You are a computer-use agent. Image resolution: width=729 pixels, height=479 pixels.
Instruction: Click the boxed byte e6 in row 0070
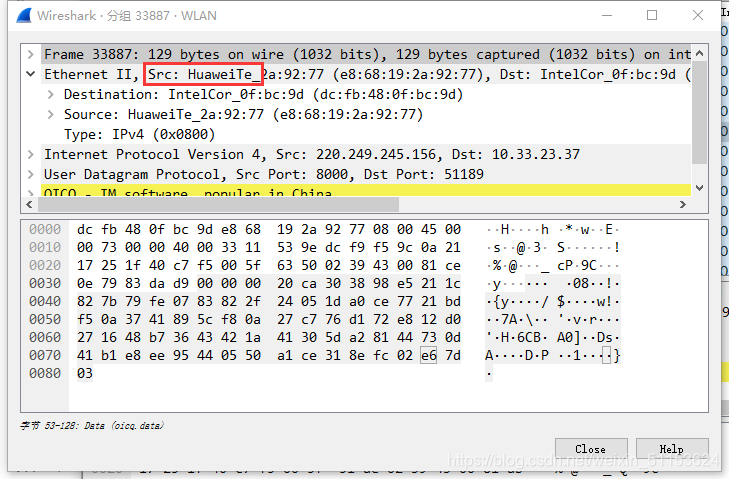tap(429, 355)
